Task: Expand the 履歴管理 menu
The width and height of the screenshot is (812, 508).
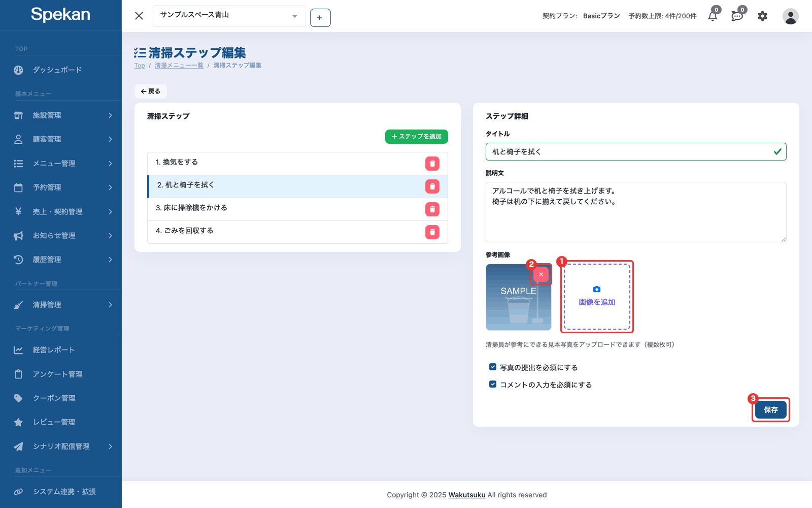Action: 61,260
